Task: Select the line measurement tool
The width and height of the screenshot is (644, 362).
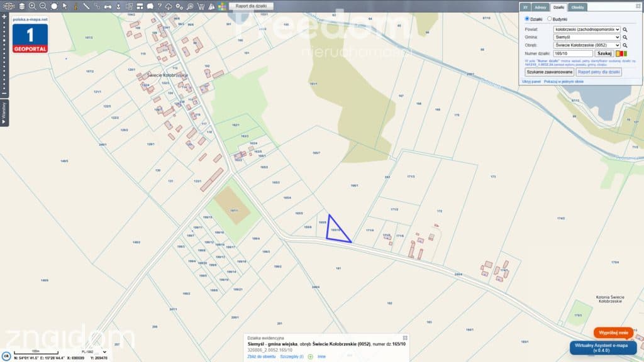Action: tap(86, 6)
